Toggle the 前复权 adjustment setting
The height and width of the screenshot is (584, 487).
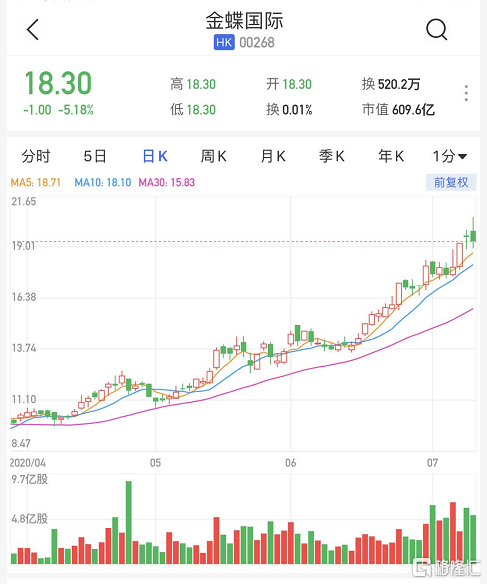tap(451, 182)
